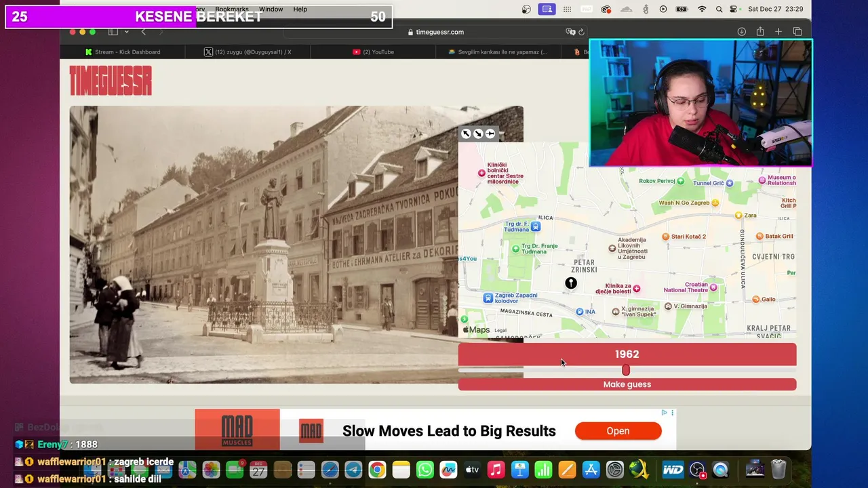Viewport: 868px width, 488px height.
Task: Toggle the Safari sidebar
Action: click(113, 32)
